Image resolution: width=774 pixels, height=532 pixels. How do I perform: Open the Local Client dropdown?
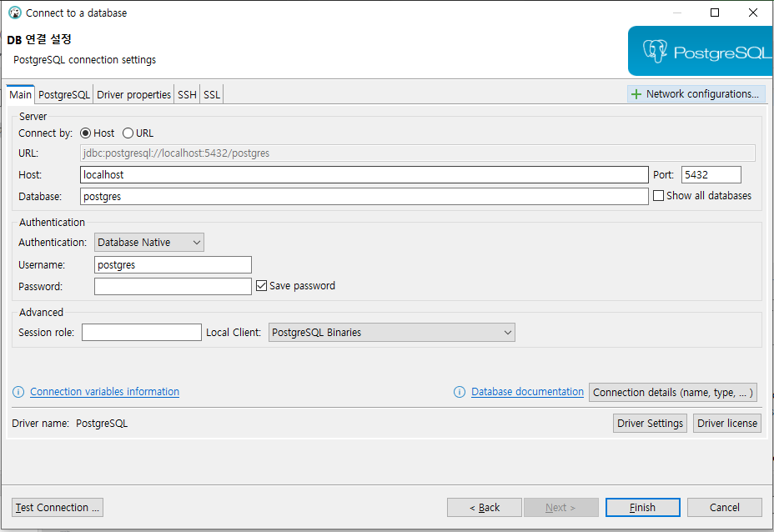[391, 333]
